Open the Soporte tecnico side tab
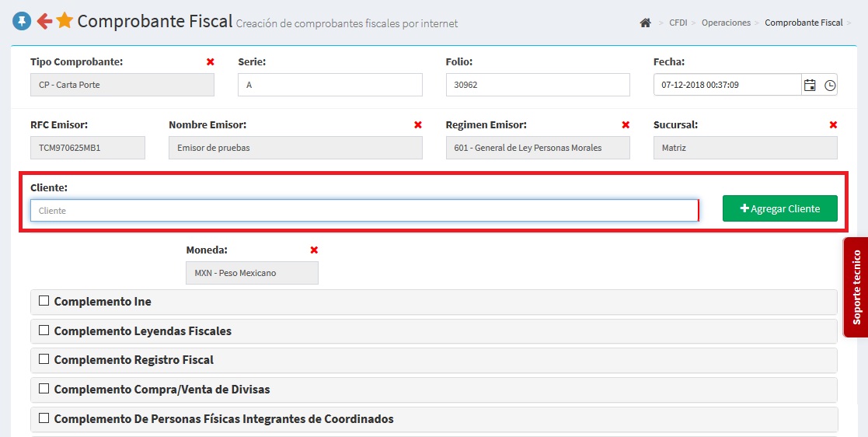This screenshot has width=868, height=437. (856, 287)
